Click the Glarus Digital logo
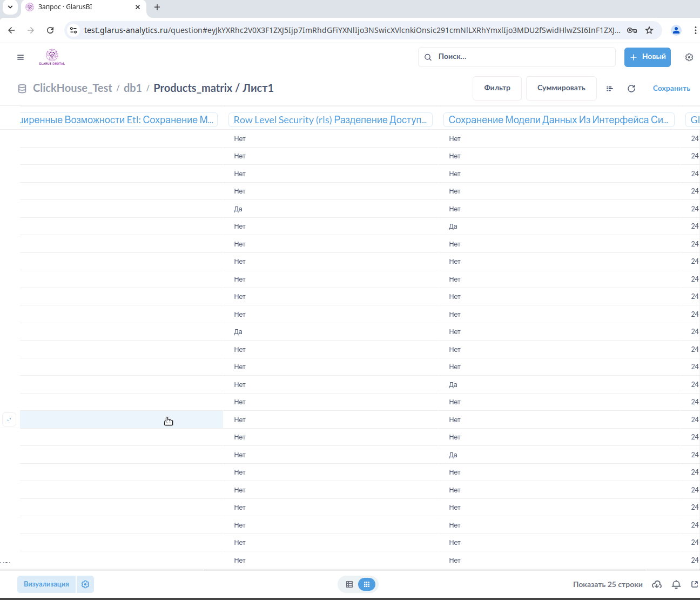The height and width of the screenshot is (600, 700). [52, 57]
